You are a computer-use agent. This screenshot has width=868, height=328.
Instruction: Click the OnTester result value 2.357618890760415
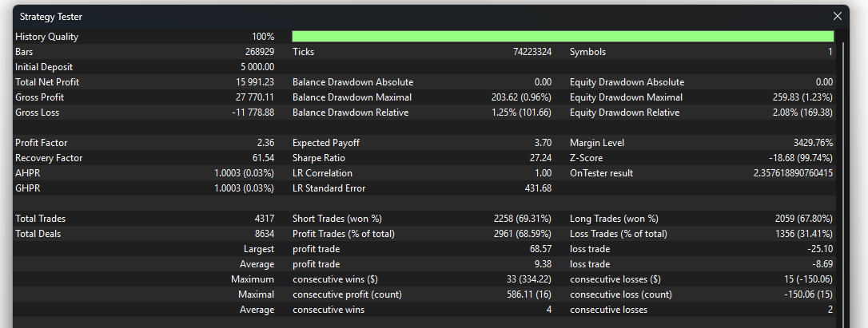[x=793, y=173]
